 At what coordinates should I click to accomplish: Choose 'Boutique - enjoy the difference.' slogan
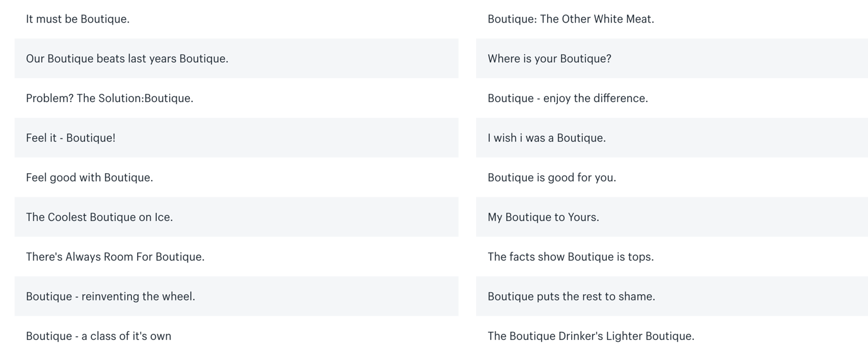[567, 98]
